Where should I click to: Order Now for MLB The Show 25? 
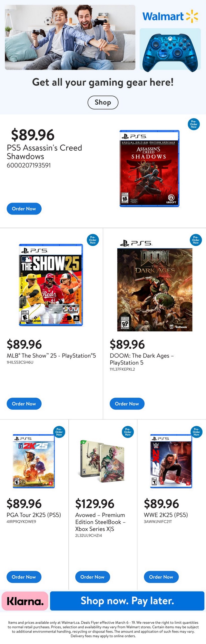coord(24,404)
